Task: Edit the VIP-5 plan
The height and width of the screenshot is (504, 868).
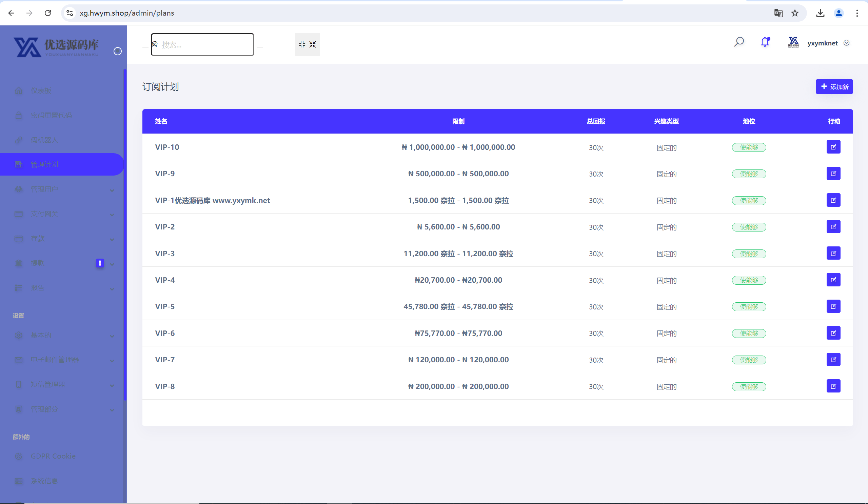Action: click(x=833, y=306)
